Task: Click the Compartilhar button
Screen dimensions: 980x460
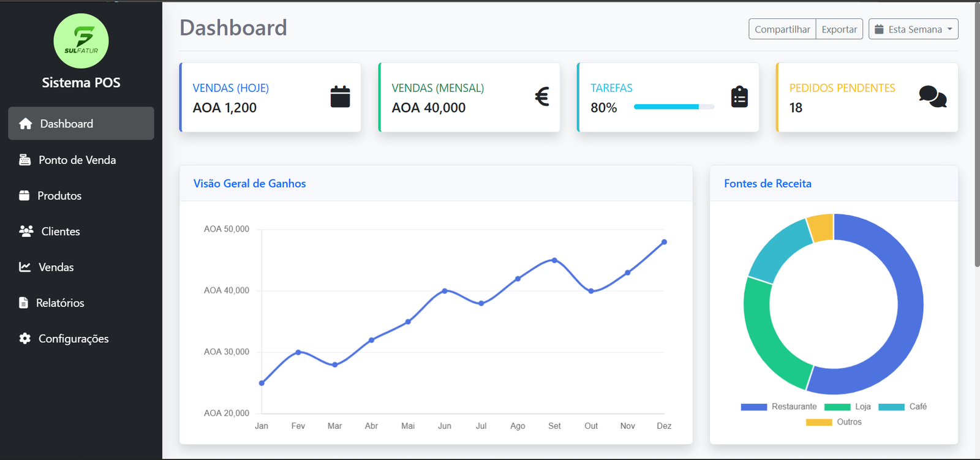Action: (782, 29)
